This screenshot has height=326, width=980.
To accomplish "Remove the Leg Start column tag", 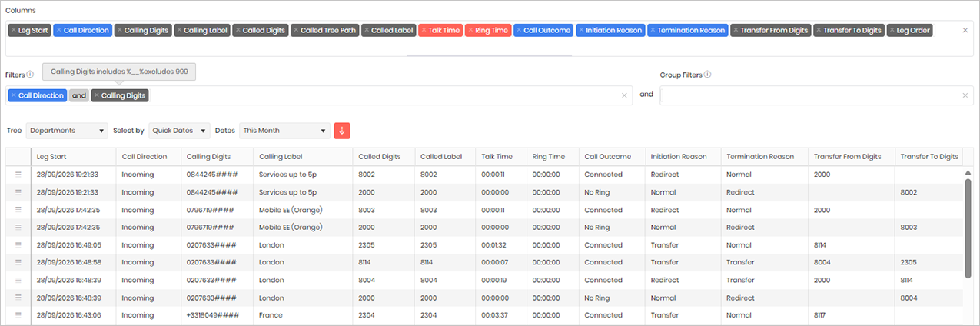I will [x=14, y=31].
